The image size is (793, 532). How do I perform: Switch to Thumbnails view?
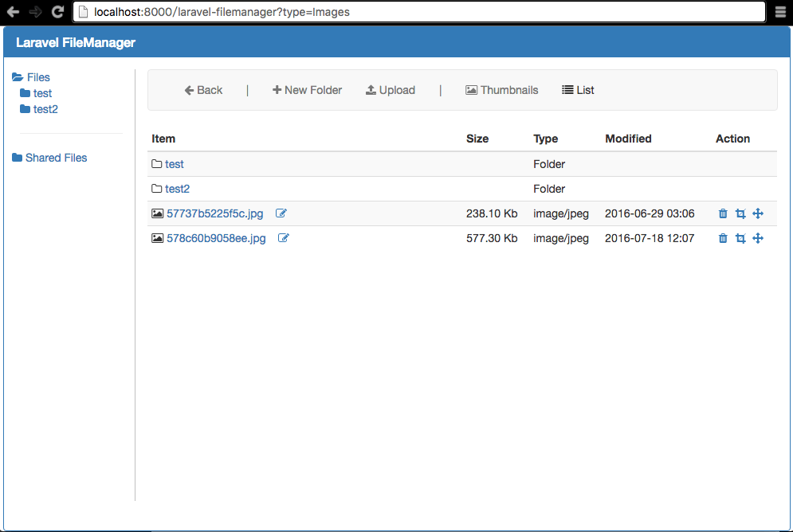501,90
